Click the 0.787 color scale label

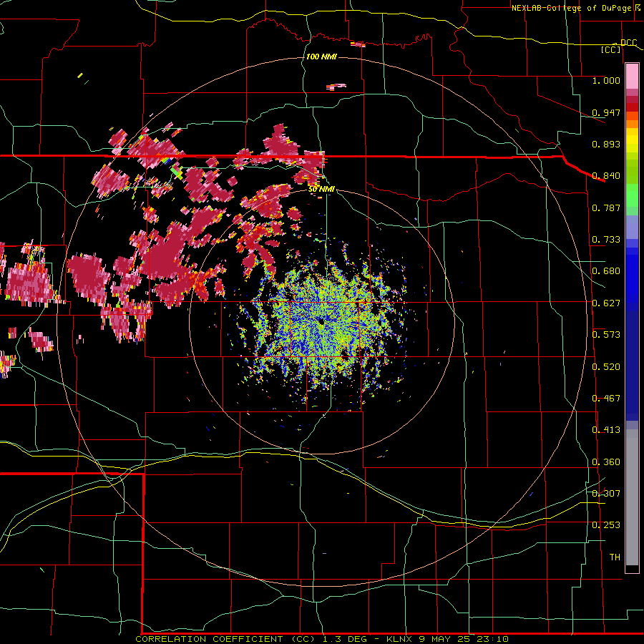pyautogui.click(x=606, y=208)
